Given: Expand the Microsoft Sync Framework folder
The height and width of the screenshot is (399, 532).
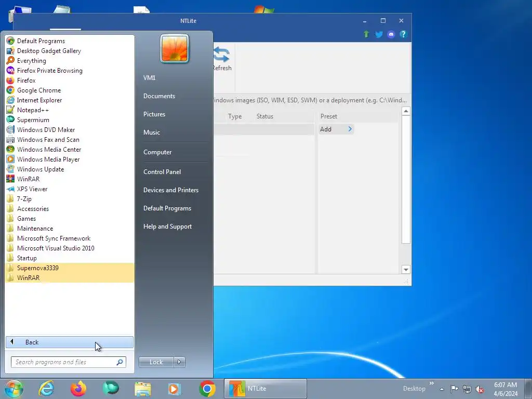Looking at the screenshot, I should (70, 238).
